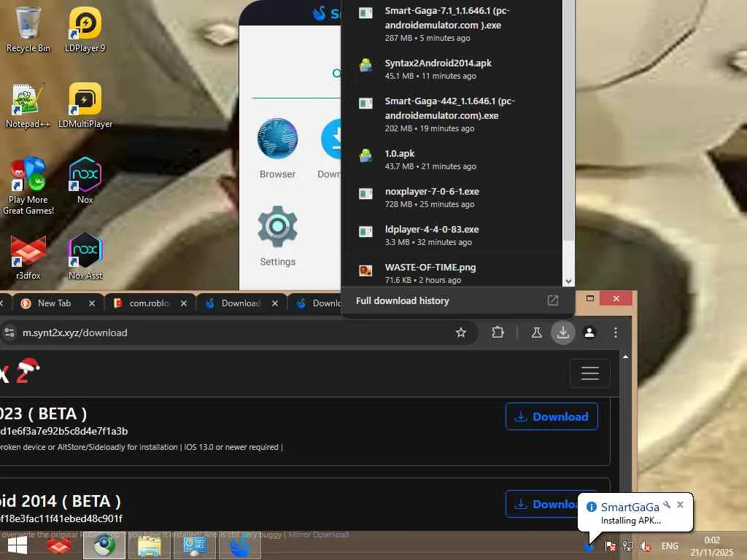747x560 pixels.
Task: Open full download history in new tab icon
Action: (x=553, y=300)
